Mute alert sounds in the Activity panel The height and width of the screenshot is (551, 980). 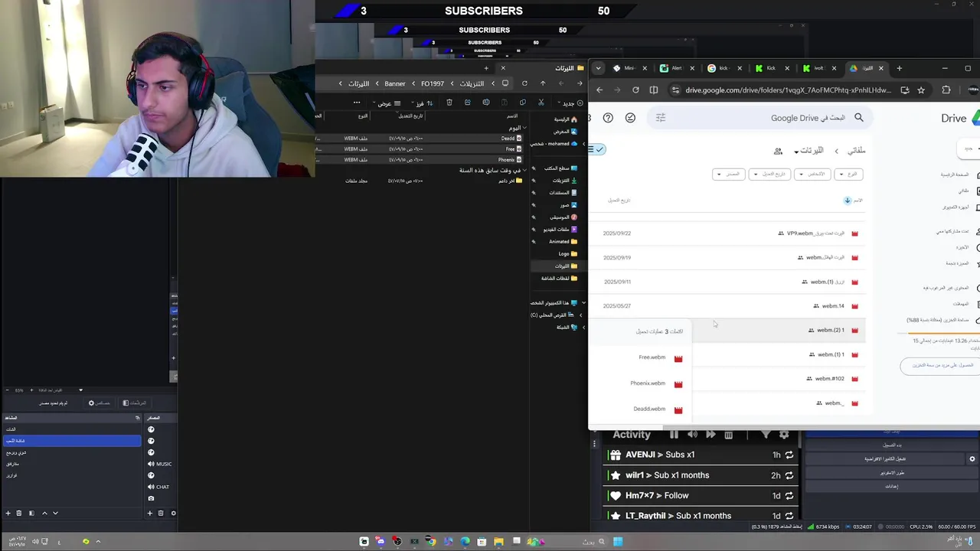pos(692,435)
